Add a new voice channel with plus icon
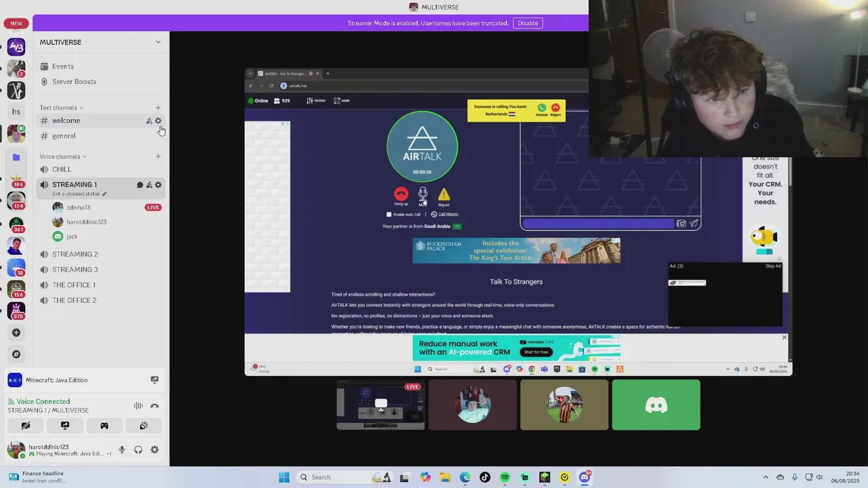 (158, 157)
